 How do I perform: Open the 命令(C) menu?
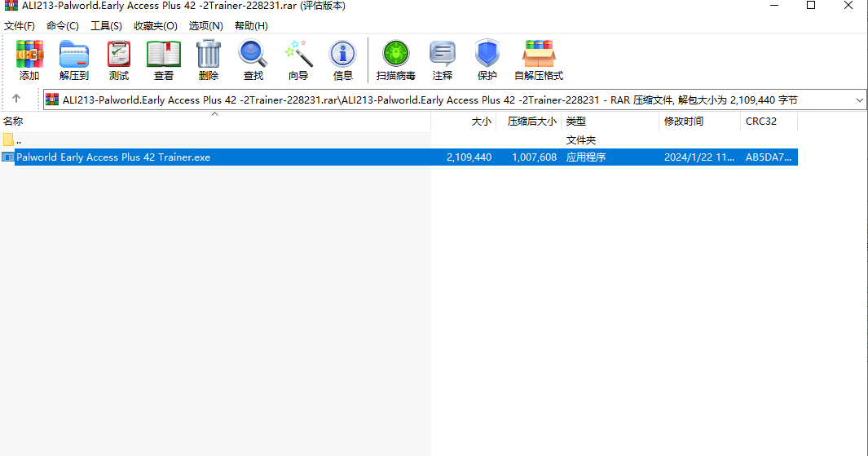[x=63, y=26]
